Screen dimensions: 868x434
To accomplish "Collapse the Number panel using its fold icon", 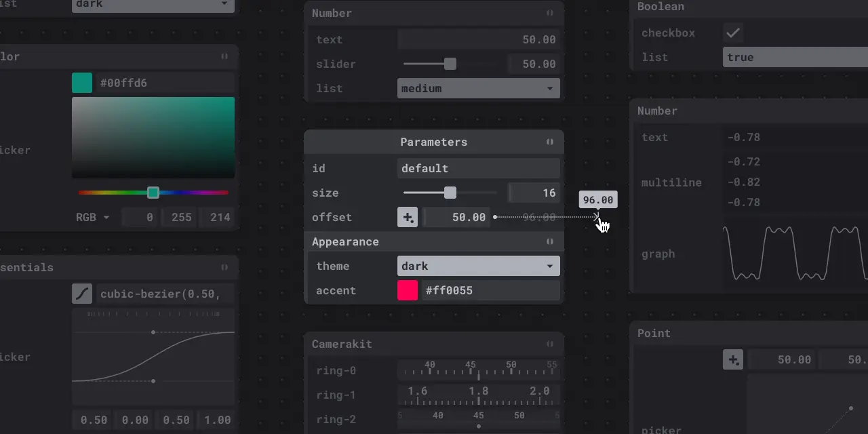I will pyautogui.click(x=550, y=13).
